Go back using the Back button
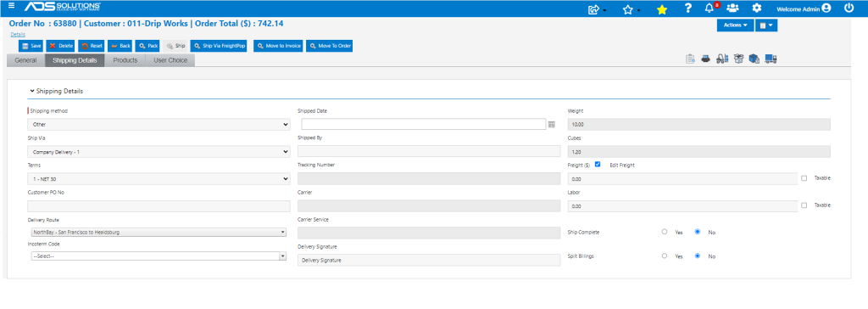 [x=120, y=46]
